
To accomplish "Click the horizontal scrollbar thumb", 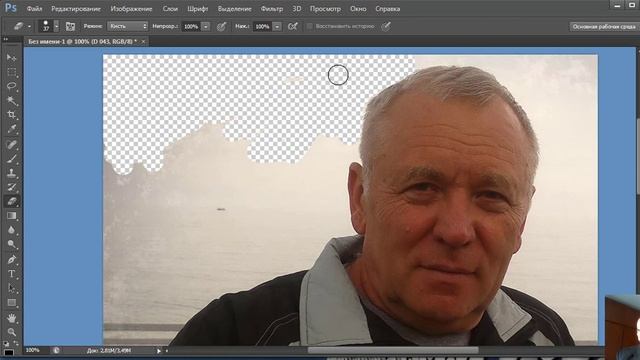I will point(393,350).
